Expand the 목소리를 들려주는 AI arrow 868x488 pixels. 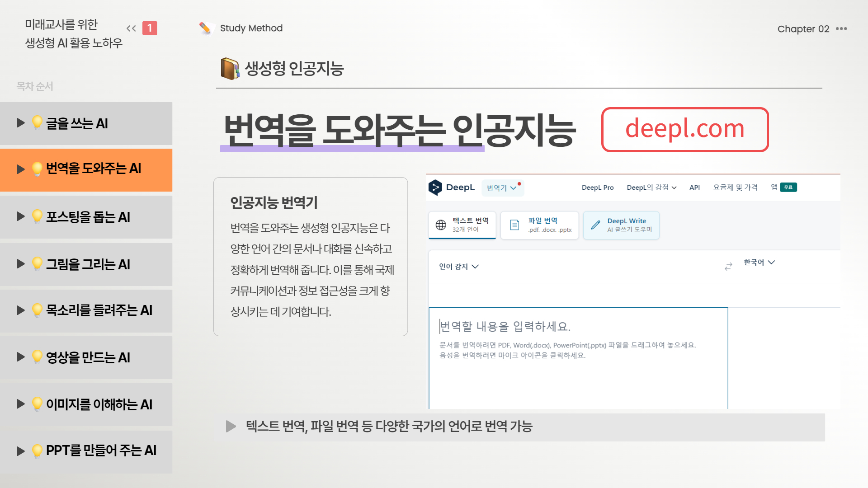click(x=20, y=310)
